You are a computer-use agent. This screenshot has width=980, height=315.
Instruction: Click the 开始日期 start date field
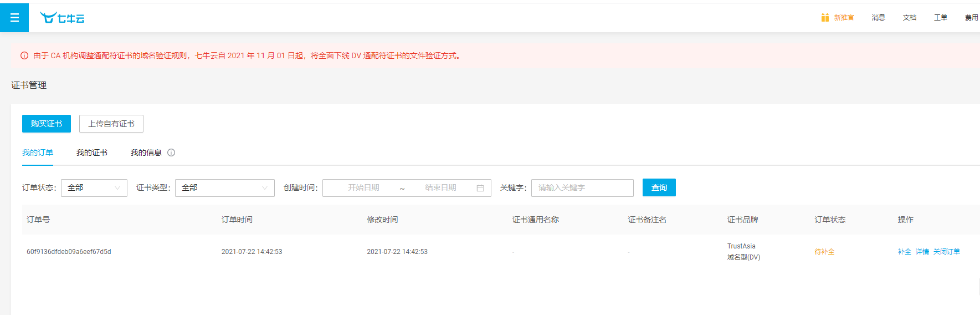coord(363,188)
